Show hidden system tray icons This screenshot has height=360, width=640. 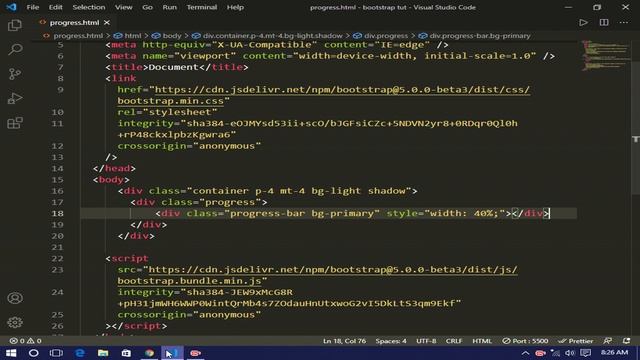525,353
